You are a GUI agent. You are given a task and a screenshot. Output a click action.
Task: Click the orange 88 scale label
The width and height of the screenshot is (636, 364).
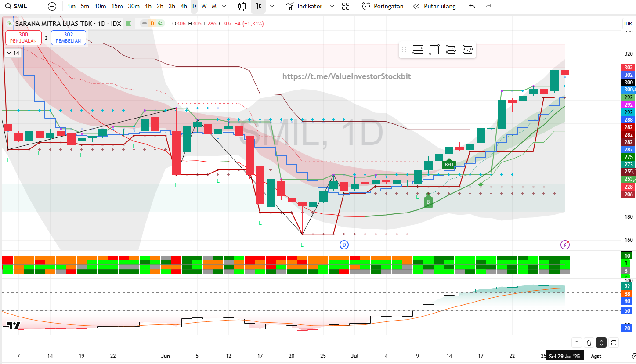[628, 294]
